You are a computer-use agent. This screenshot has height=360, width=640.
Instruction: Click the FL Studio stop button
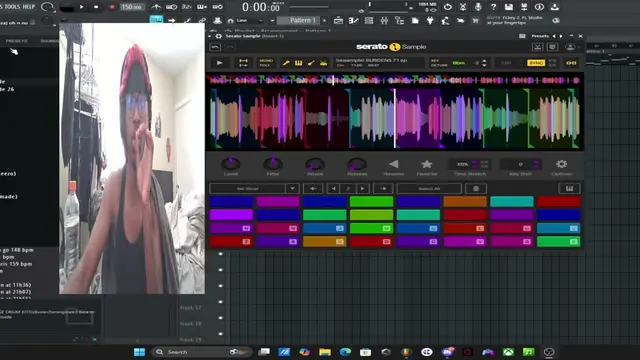point(96,7)
